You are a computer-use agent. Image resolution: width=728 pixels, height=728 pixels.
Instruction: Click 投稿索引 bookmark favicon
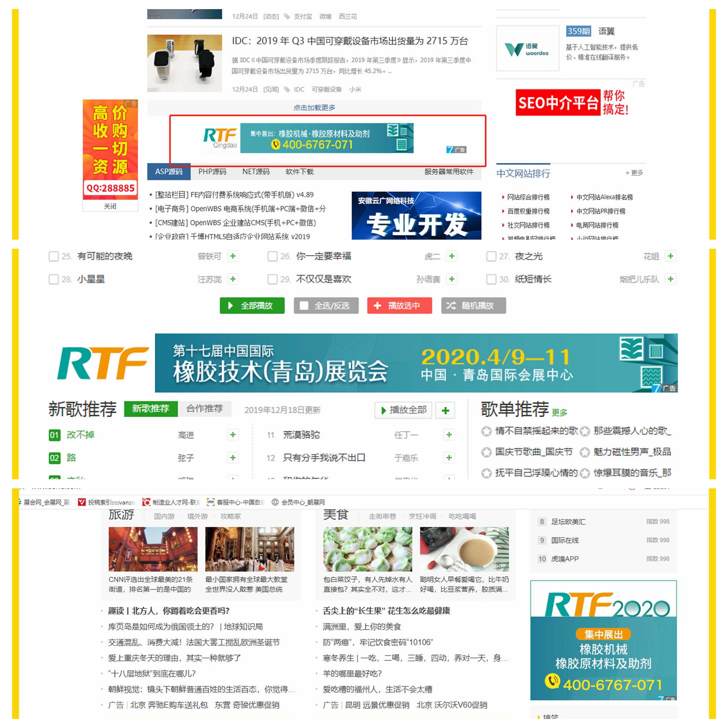(x=82, y=502)
